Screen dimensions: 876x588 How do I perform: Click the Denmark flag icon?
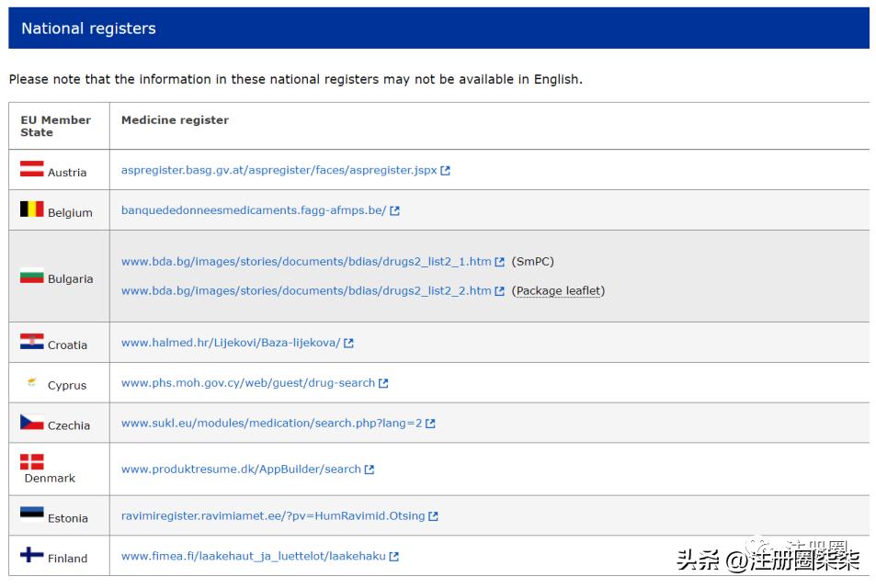pos(29,462)
